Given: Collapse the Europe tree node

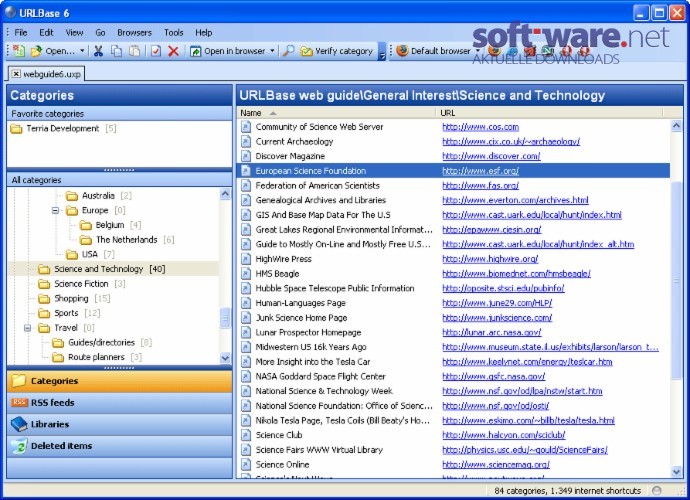Looking at the screenshot, I should click(x=55, y=210).
